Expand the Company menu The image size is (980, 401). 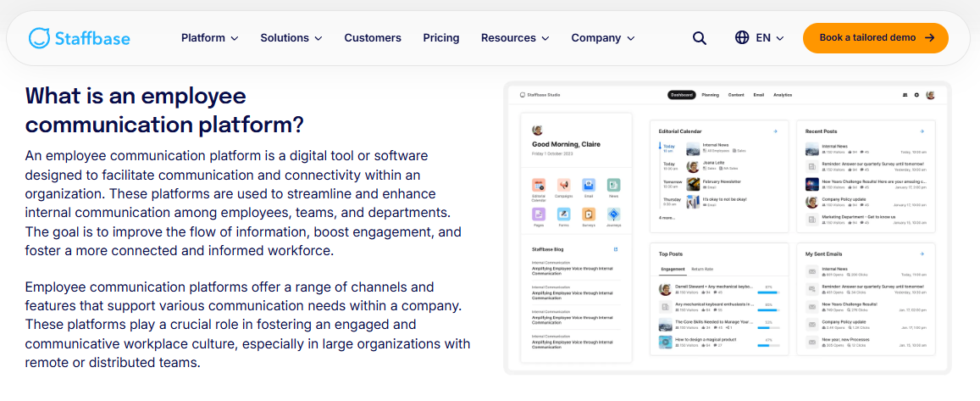[x=603, y=37]
